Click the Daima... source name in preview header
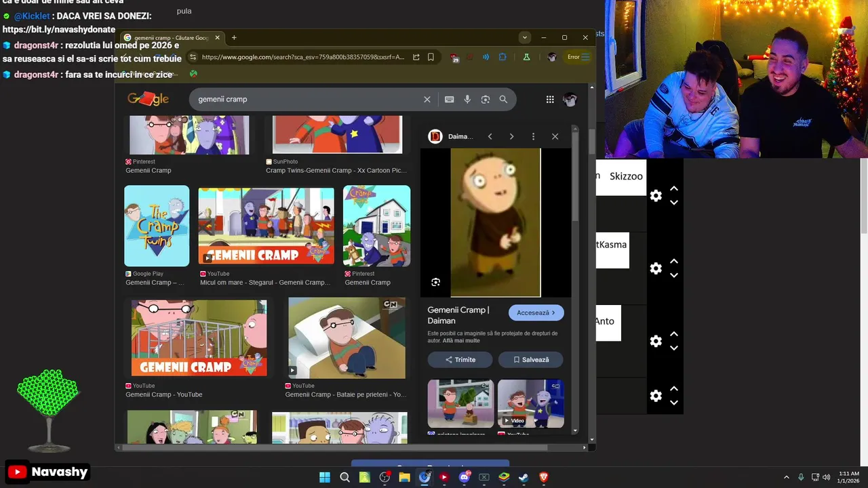Image resolution: width=868 pixels, height=488 pixels. 460,136
